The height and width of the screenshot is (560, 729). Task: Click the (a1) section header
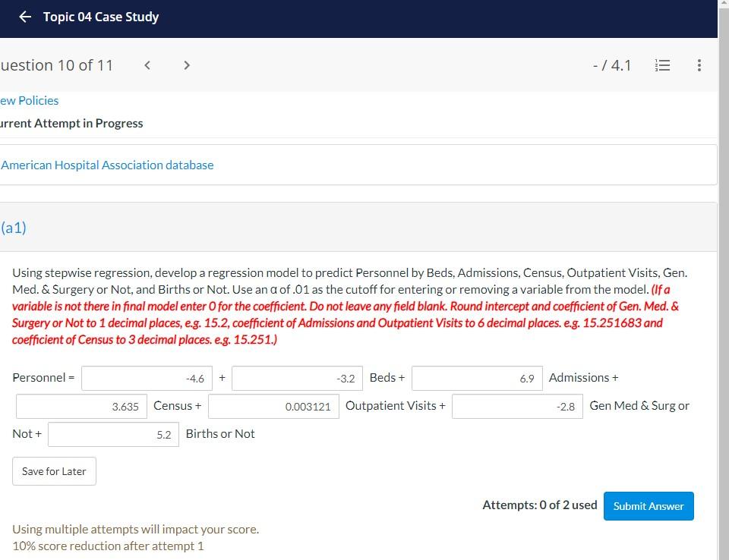tap(14, 227)
